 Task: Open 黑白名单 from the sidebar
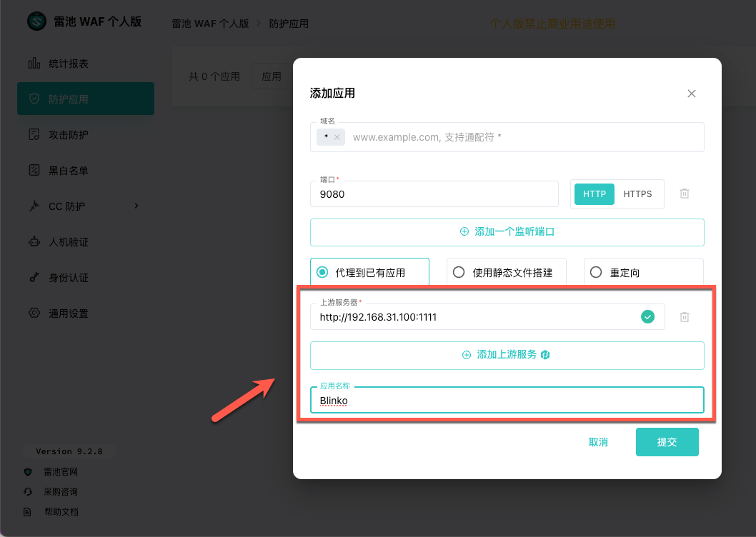click(x=86, y=170)
